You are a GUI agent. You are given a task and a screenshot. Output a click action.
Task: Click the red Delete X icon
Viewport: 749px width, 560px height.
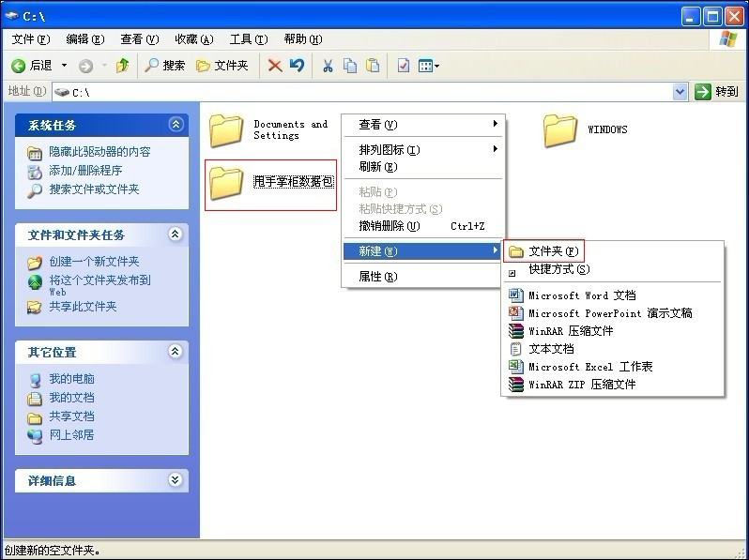coord(275,66)
